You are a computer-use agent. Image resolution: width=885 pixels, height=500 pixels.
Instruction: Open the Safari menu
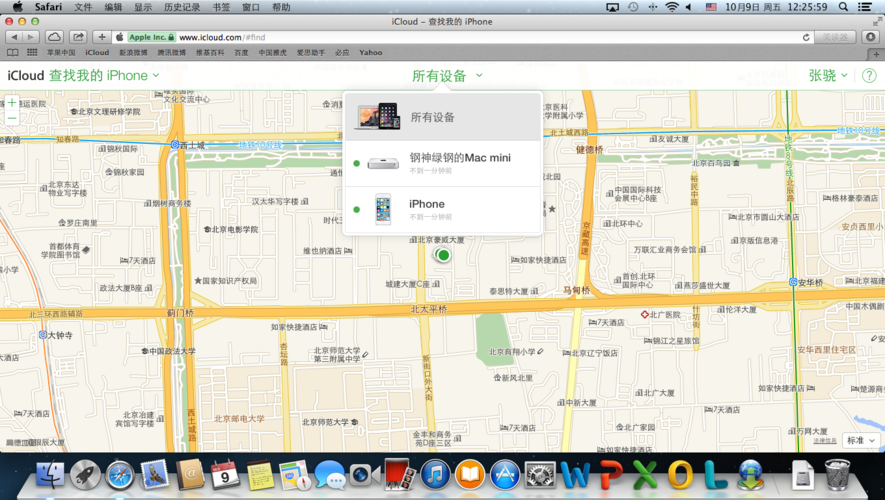click(48, 7)
